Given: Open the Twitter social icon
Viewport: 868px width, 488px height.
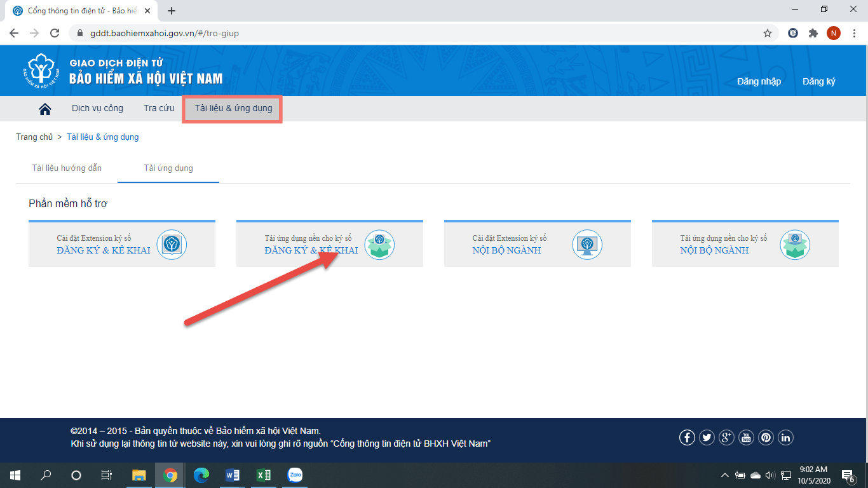Looking at the screenshot, I should coord(707,437).
